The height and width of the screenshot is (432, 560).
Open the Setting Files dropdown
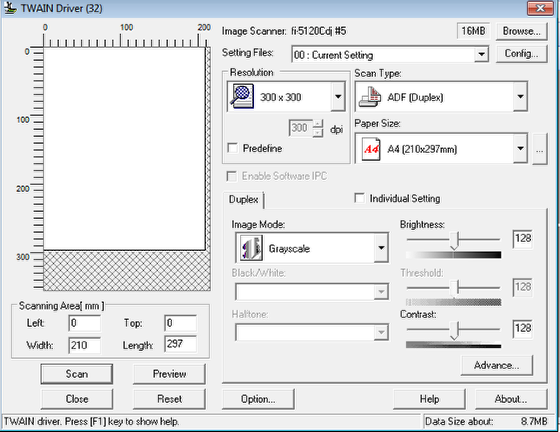481,55
